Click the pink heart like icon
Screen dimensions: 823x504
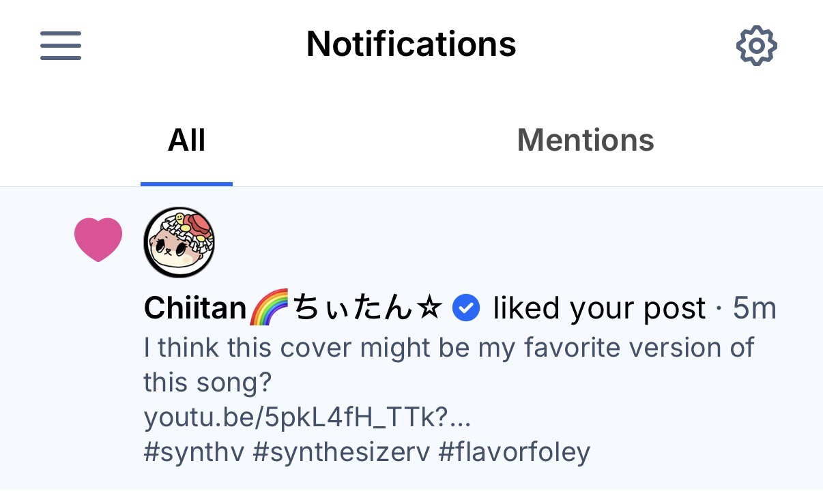98,239
